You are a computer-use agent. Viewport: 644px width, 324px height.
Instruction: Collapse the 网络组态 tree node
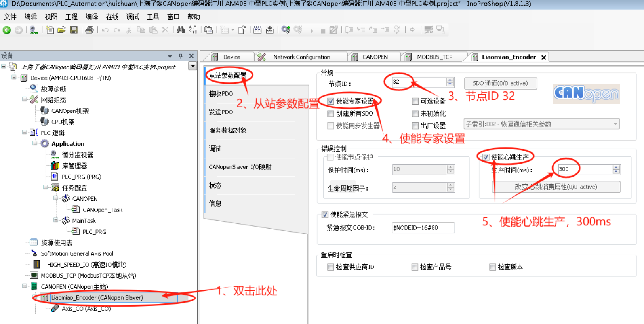point(25,99)
